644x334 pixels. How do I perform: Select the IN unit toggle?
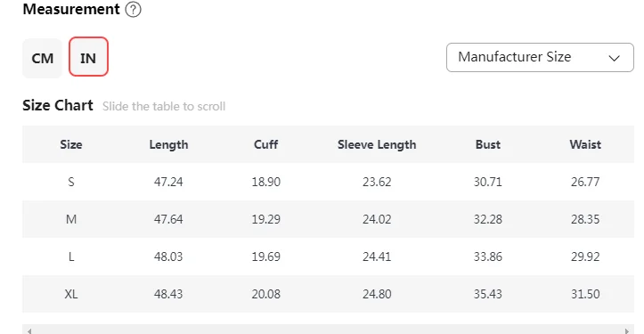tap(88, 57)
